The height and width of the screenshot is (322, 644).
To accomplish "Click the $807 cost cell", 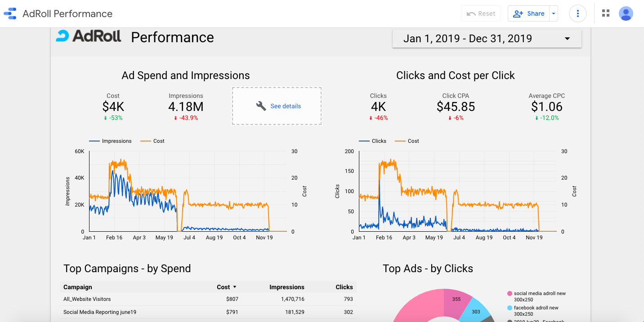I will (x=233, y=299).
